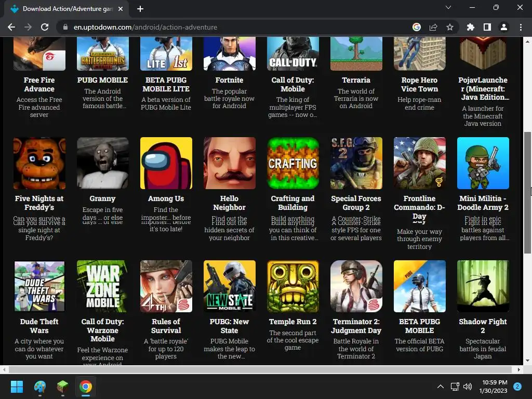The width and height of the screenshot is (532, 399).
Task: Click the scroll down arrow
Action: coord(527,361)
